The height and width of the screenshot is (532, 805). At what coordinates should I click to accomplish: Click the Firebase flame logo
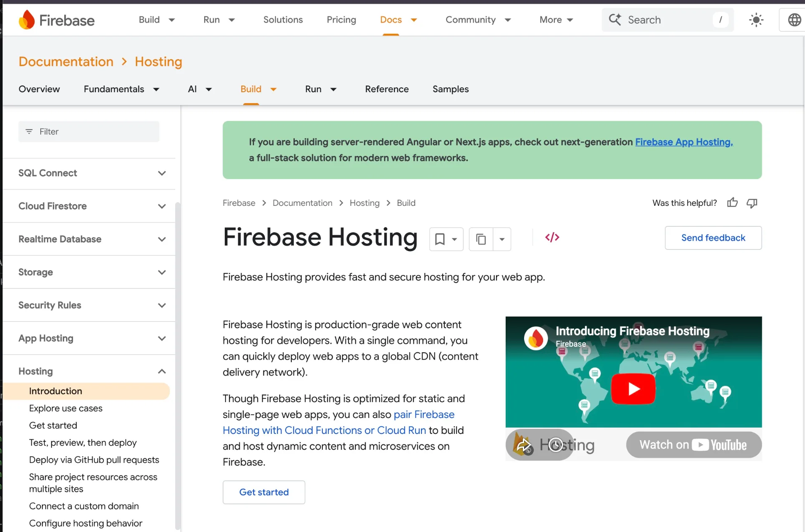27,20
